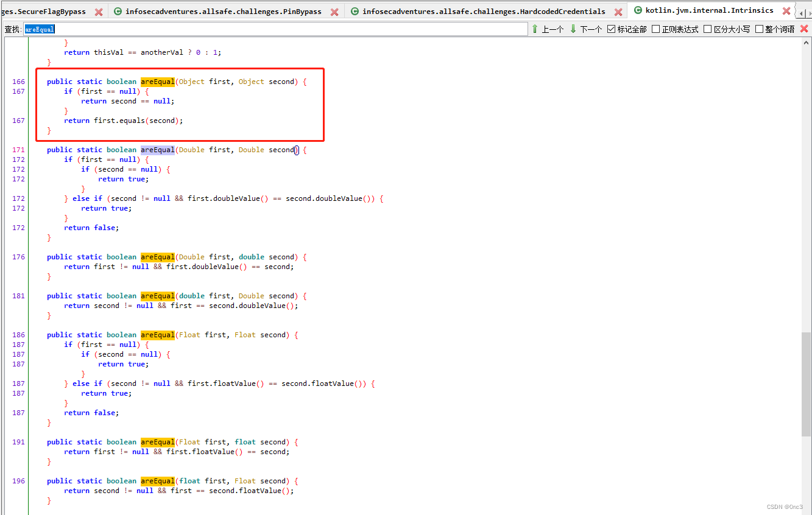Click areEqual on line 171
This screenshot has width=812, height=515.
158,150
